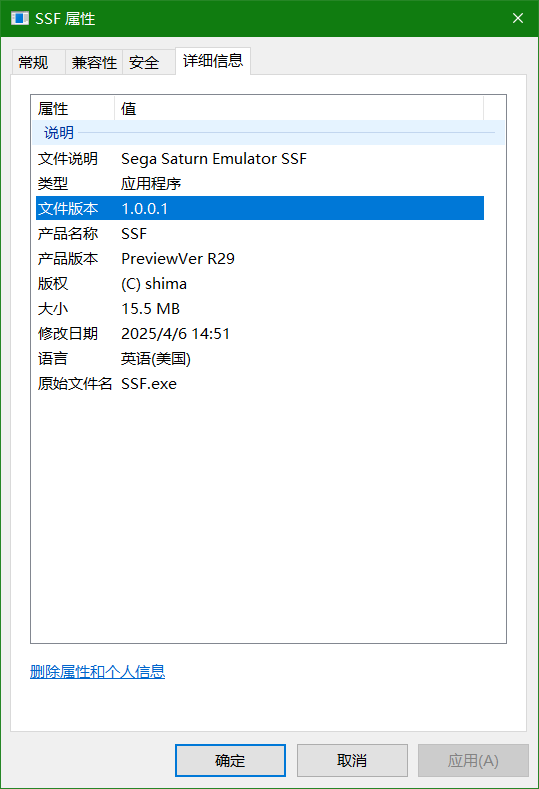Select the 原始文件名 property row

tap(260, 384)
